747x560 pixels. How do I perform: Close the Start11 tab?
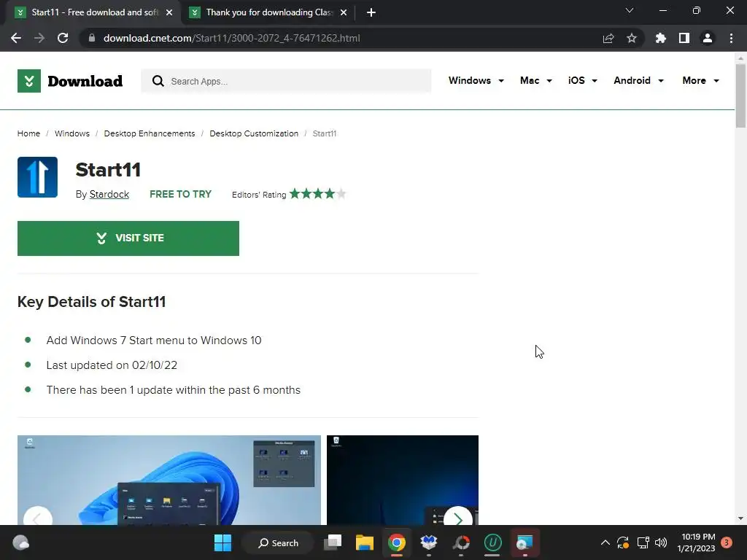point(169,12)
